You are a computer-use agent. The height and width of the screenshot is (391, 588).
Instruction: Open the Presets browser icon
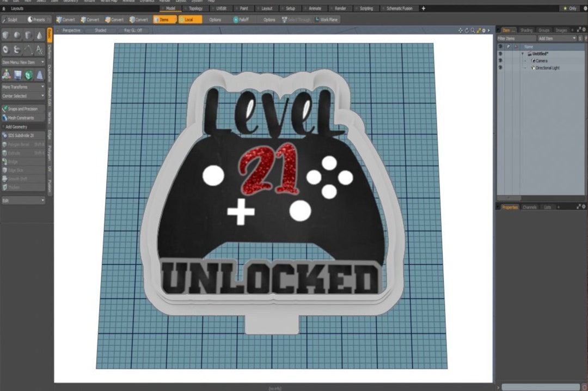(x=30, y=19)
